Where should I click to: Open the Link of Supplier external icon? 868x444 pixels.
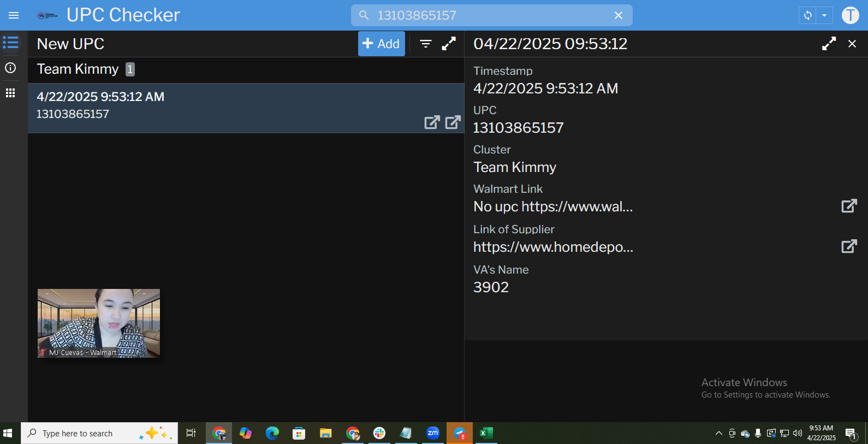point(849,246)
